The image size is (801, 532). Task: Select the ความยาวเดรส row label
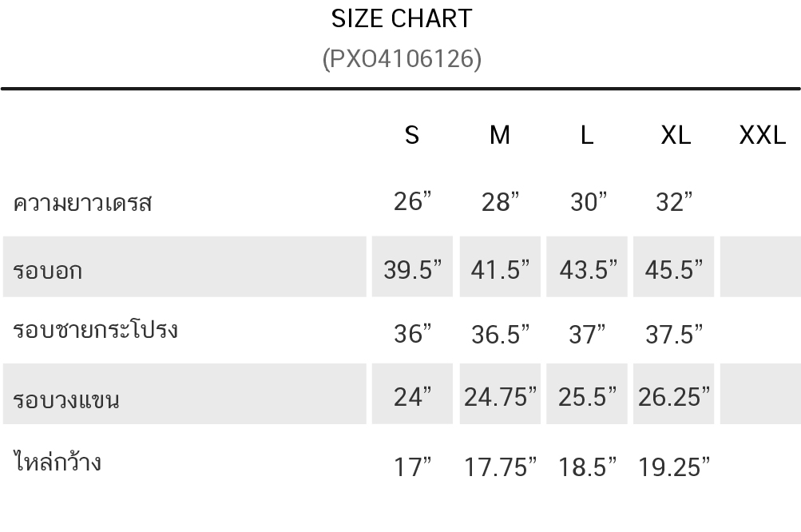click(82, 203)
